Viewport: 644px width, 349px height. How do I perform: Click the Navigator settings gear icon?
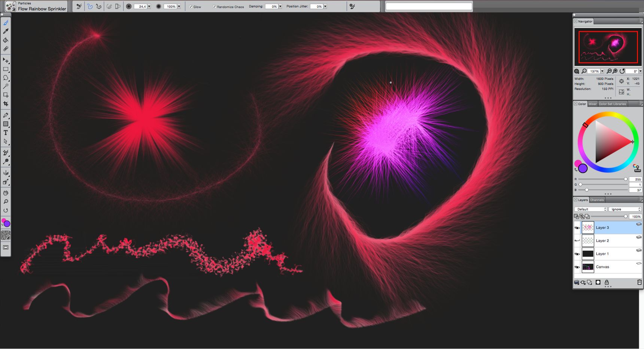[577, 71]
